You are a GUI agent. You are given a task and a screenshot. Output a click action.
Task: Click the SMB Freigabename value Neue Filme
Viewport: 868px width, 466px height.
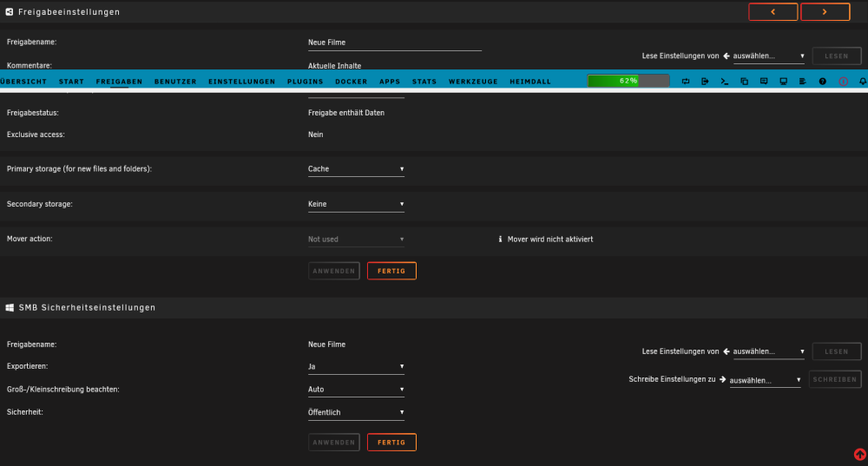pyautogui.click(x=326, y=345)
